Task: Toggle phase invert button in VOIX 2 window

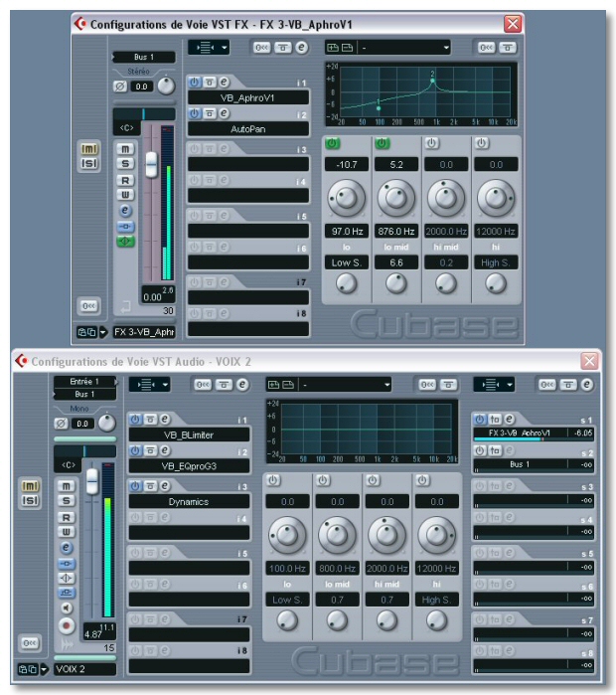Action: pos(62,424)
